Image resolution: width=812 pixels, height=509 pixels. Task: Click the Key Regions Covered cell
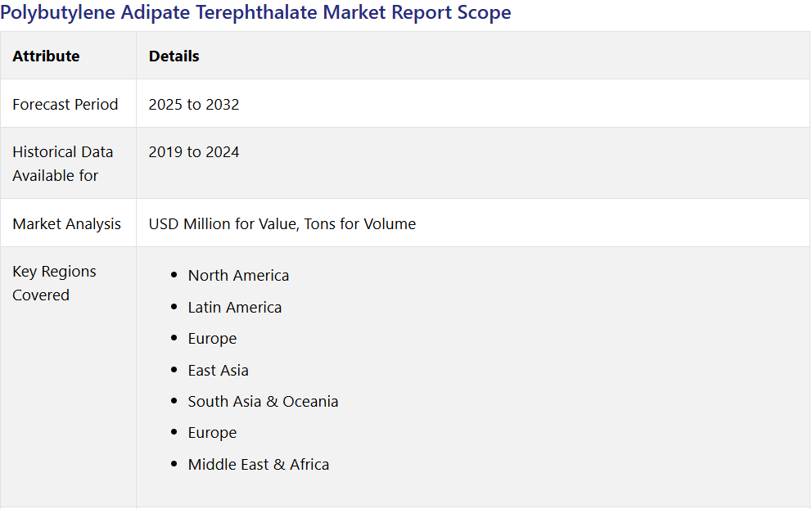click(54, 283)
